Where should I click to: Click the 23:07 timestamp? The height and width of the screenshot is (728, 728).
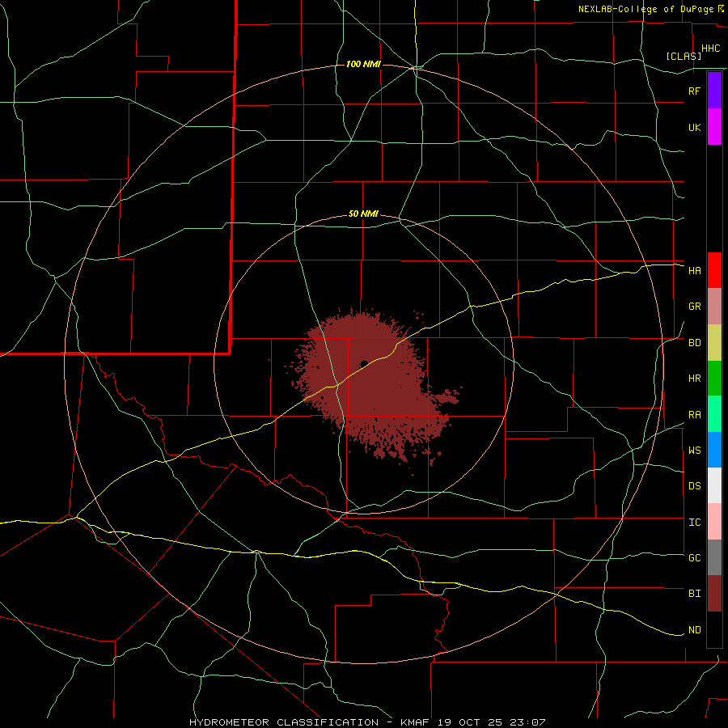pos(530,722)
